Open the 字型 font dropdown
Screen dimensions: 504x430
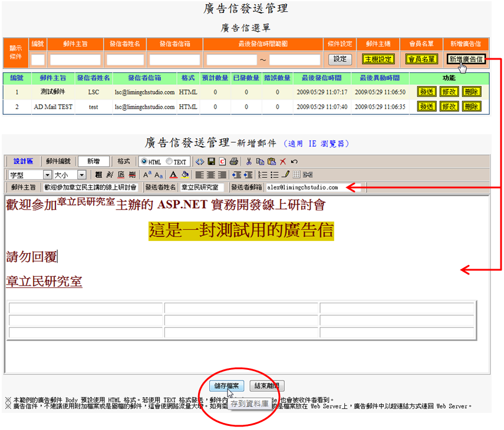(47, 175)
